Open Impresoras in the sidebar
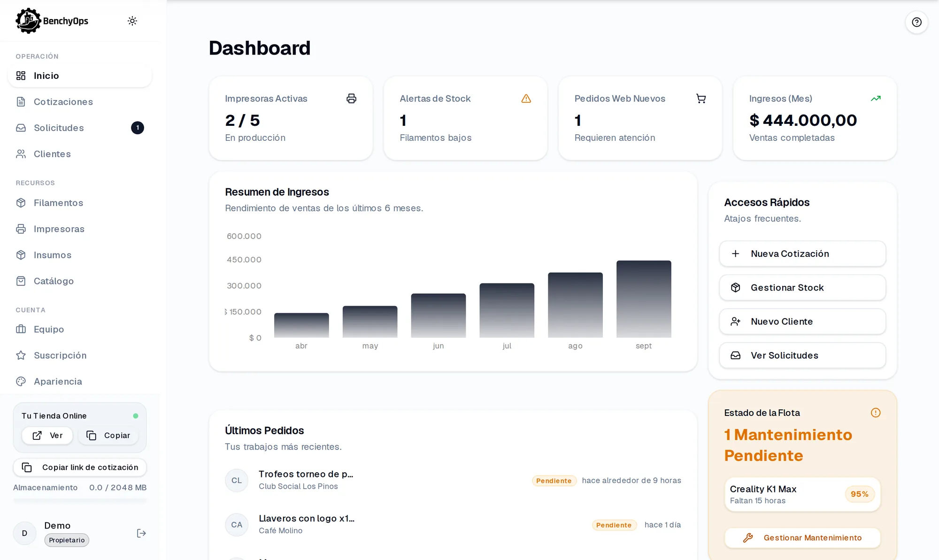This screenshot has height=560, width=939. [x=80, y=229]
